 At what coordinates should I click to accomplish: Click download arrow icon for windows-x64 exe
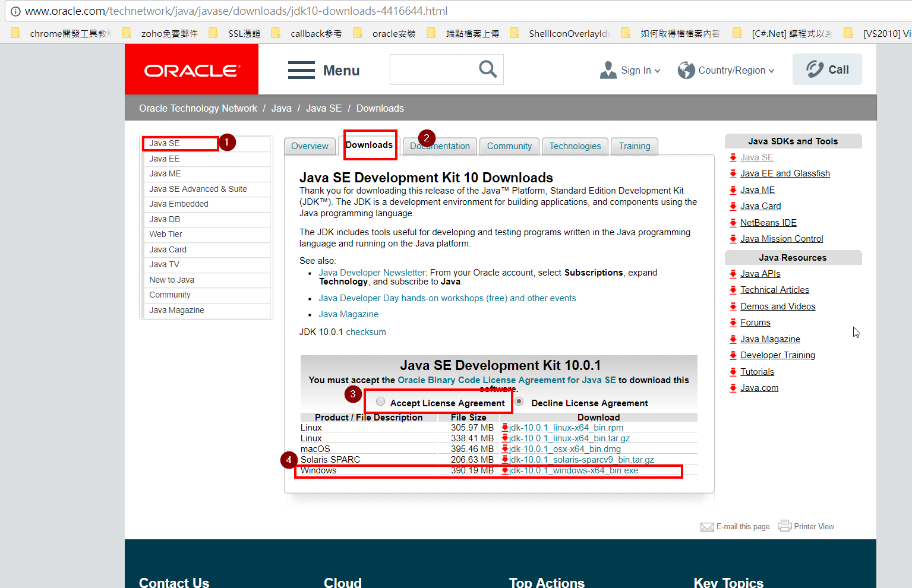point(505,470)
